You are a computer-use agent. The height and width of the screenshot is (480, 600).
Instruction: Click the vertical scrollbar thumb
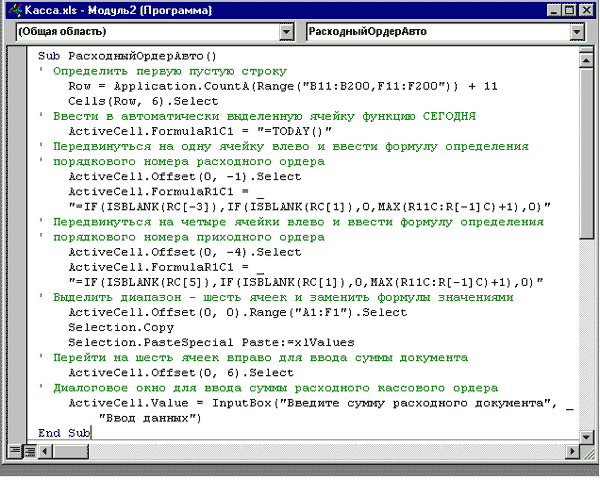click(586, 153)
